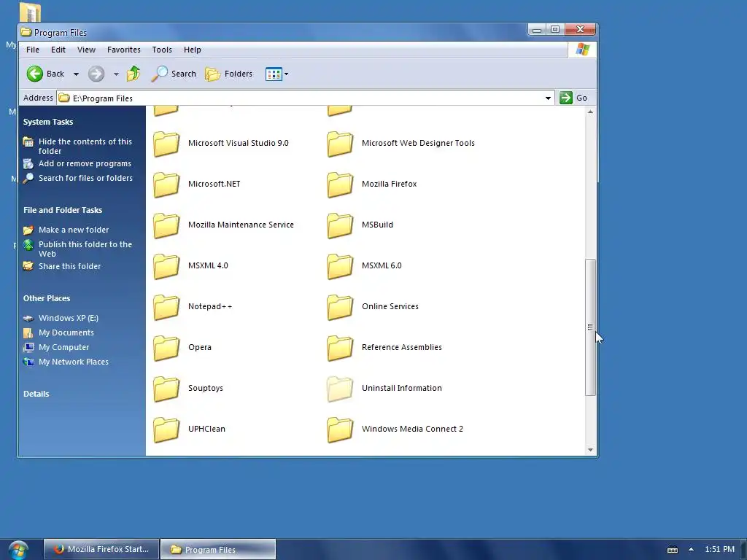Click the scrollbar down arrow

pyautogui.click(x=590, y=449)
